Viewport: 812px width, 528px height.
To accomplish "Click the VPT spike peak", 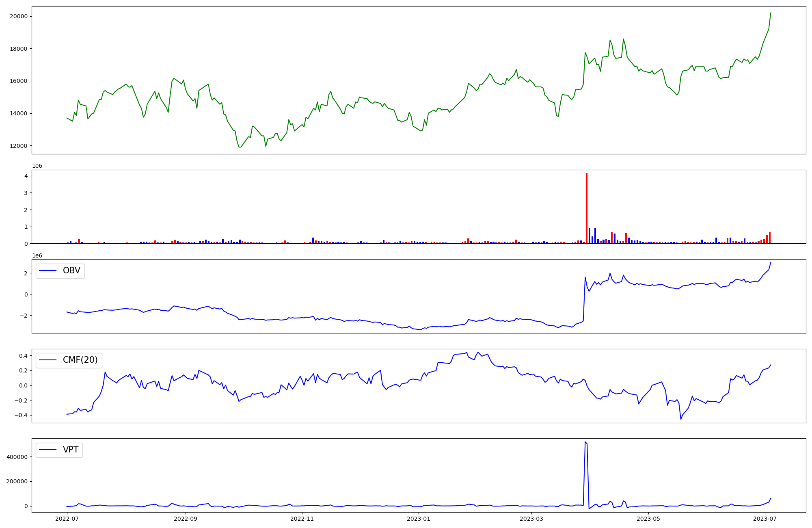I will 585,442.
